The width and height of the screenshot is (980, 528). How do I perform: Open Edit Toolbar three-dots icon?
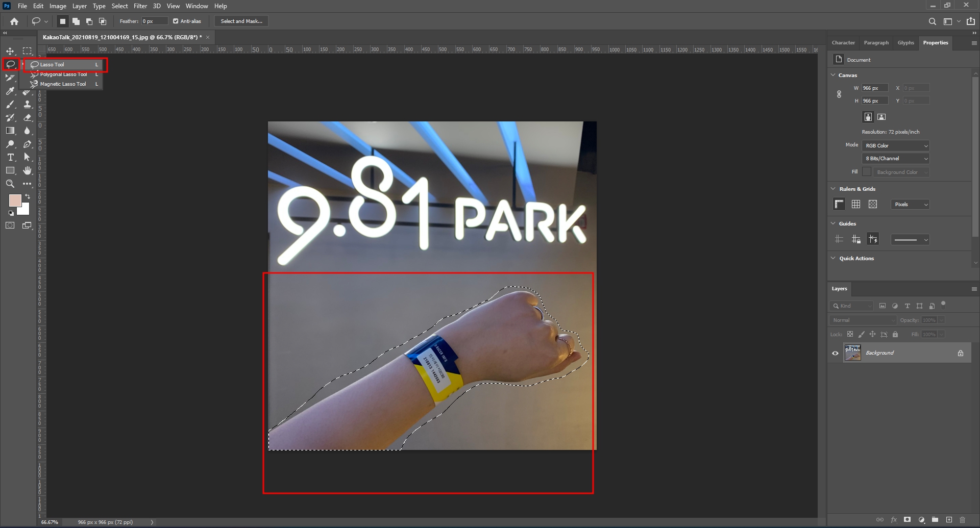pos(27,184)
